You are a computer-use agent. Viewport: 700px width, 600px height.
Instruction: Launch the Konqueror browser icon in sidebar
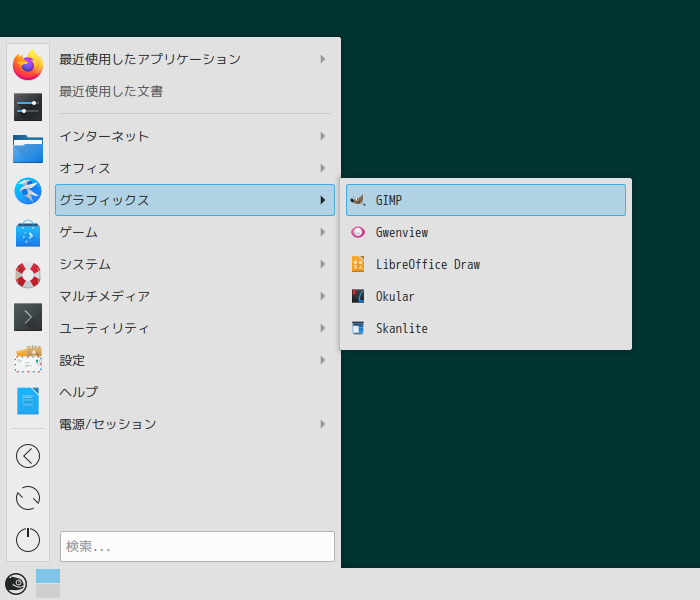tap(28, 191)
